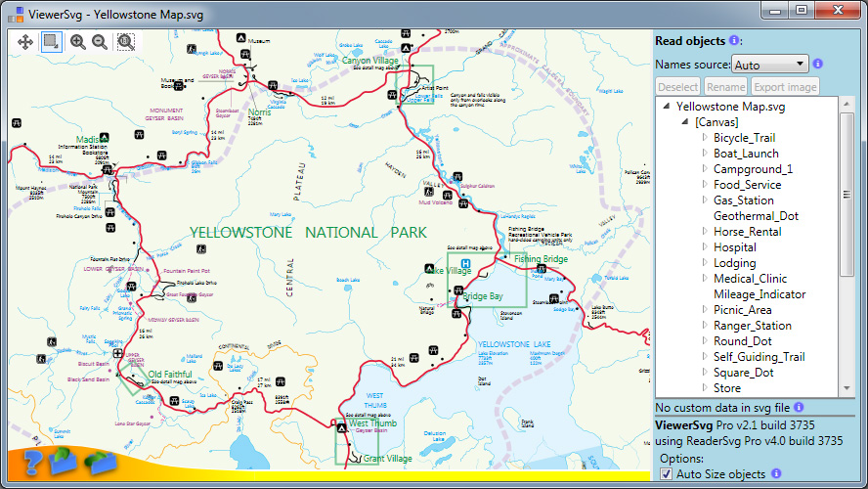The width and height of the screenshot is (868, 489).
Task: Click the object tree scrollbar down arrow
Action: (x=846, y=389)
